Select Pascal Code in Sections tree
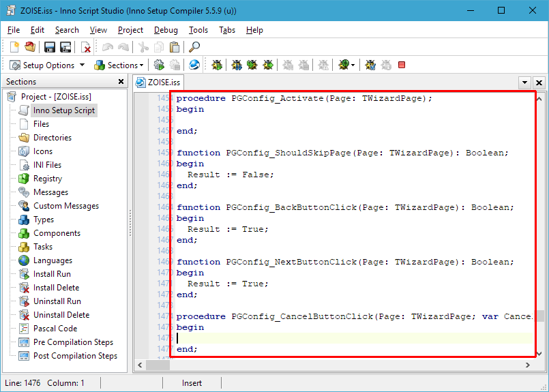 pyautogui.click(x=55, y=329)
